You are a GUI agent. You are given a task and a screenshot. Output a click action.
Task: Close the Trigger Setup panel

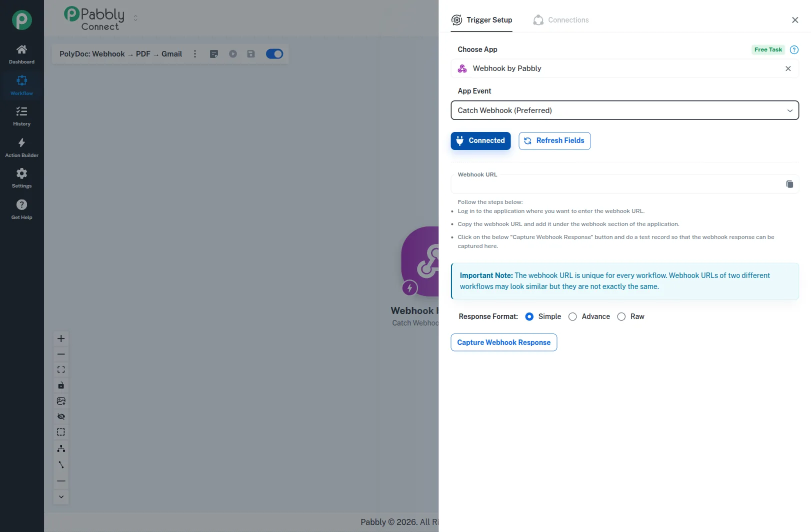pyautogui.click(x=795, y=20)
